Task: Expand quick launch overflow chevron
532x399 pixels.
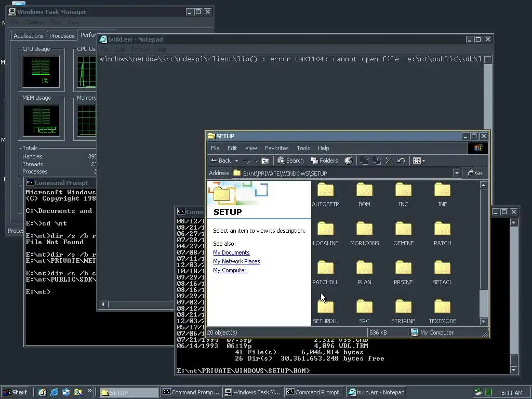Action: click(89, 391)
